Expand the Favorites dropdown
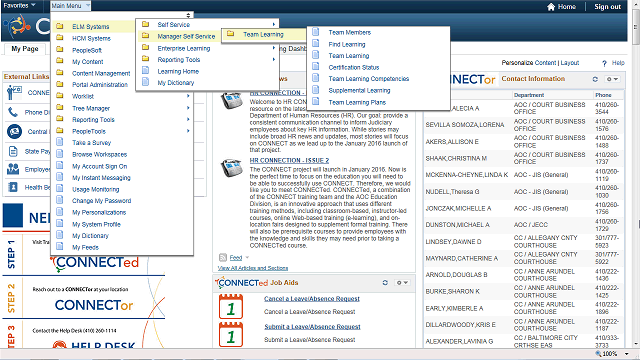Viewport: 640px width, 360px height. point(19,5)
